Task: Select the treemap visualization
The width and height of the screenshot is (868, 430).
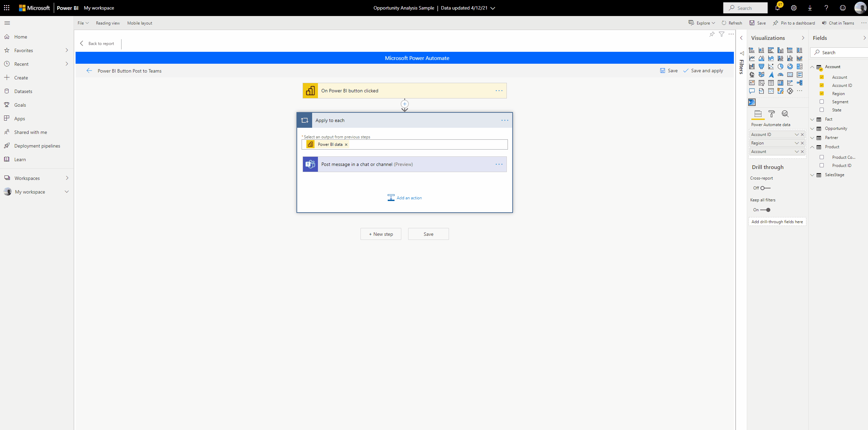Action: click(x=800, y=66)
